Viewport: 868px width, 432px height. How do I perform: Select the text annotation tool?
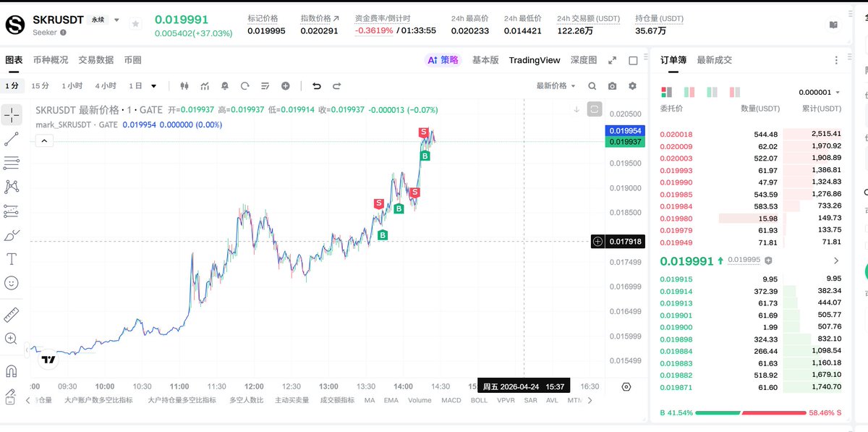click(12, 258)
